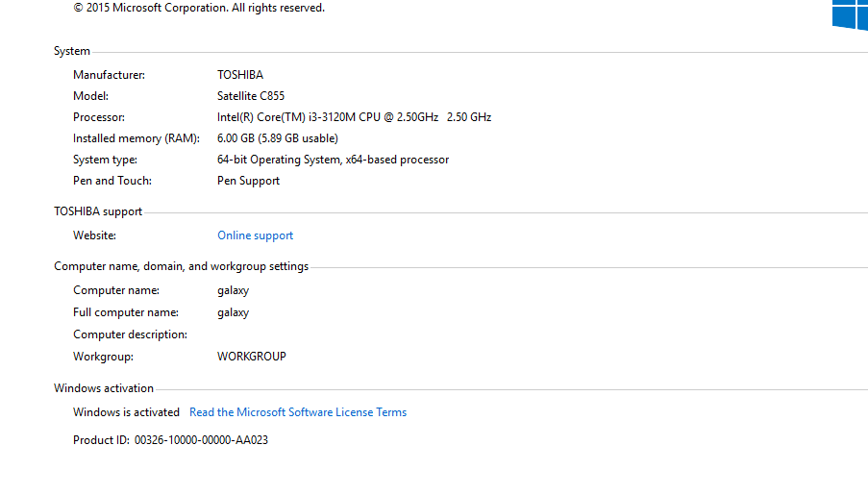The width and height of the screenshot is (868, 495).
Task: Click the Windows logo icon
Action: (x=851, y=13)
